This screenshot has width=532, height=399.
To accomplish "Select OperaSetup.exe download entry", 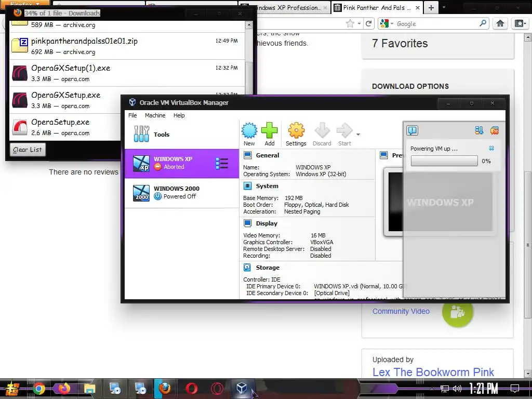I will (x=127, y=128).
